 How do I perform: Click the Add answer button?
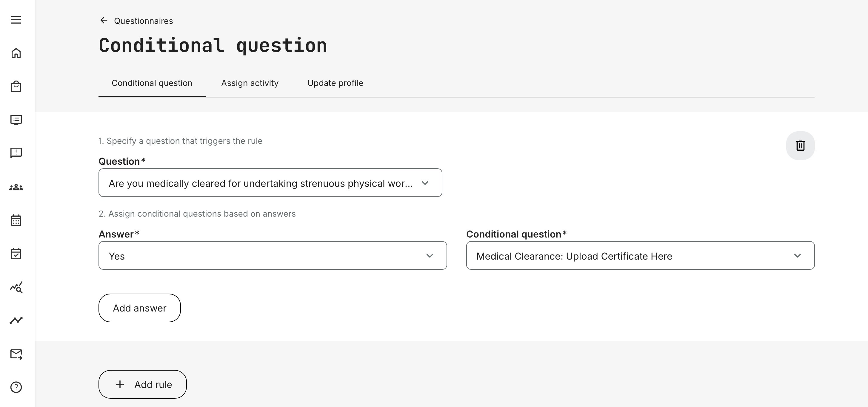[x=139, y=308]
